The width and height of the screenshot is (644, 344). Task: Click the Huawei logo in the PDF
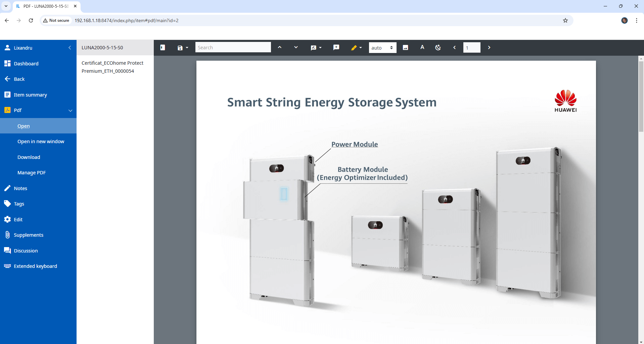pyautogui.click(x=566, y=101)
